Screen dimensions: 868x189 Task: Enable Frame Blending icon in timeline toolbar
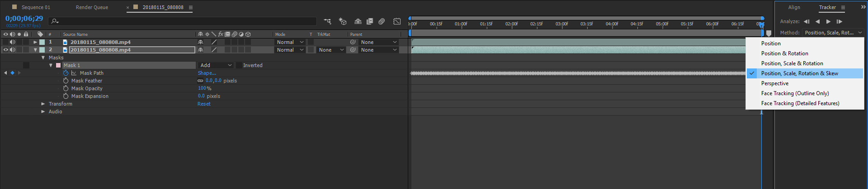pos(370,21)
